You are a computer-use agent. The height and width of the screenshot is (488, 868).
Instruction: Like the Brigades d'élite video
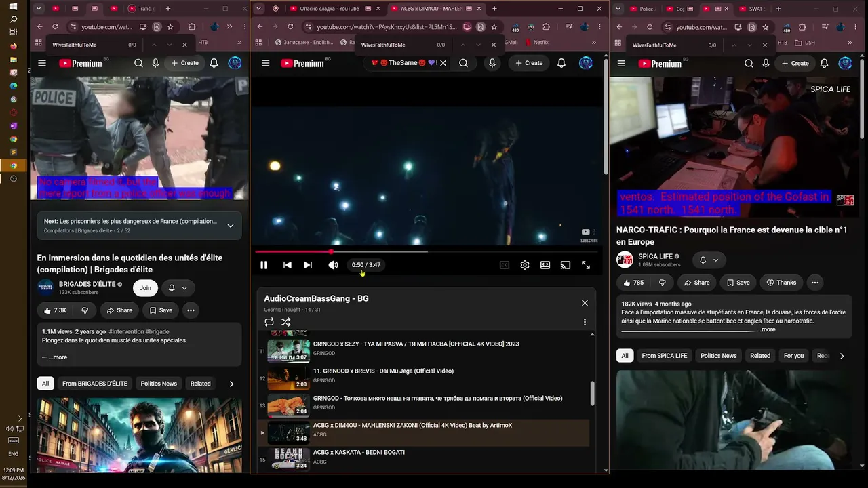(x=55, y=310)
